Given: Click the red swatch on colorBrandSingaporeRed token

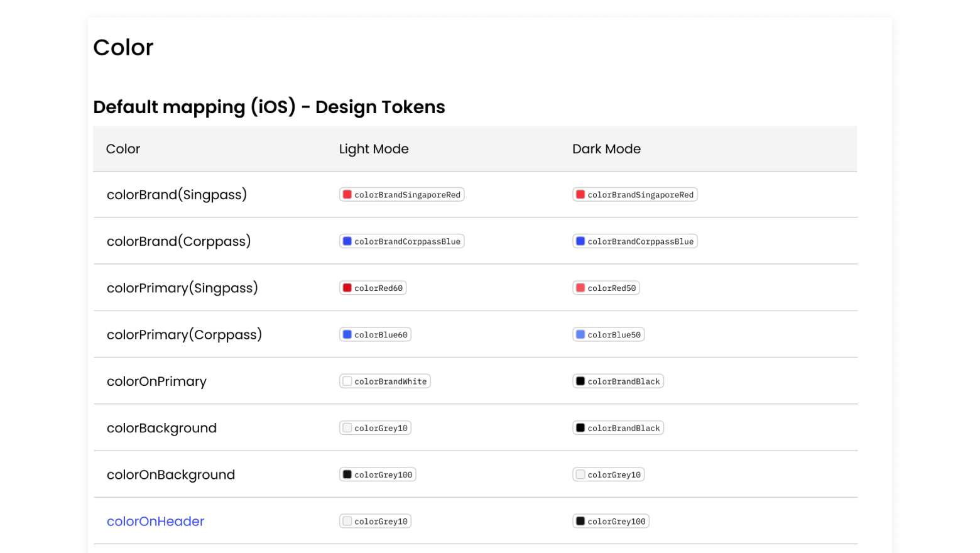Looking at the screenshot, I should pos(347,194).
